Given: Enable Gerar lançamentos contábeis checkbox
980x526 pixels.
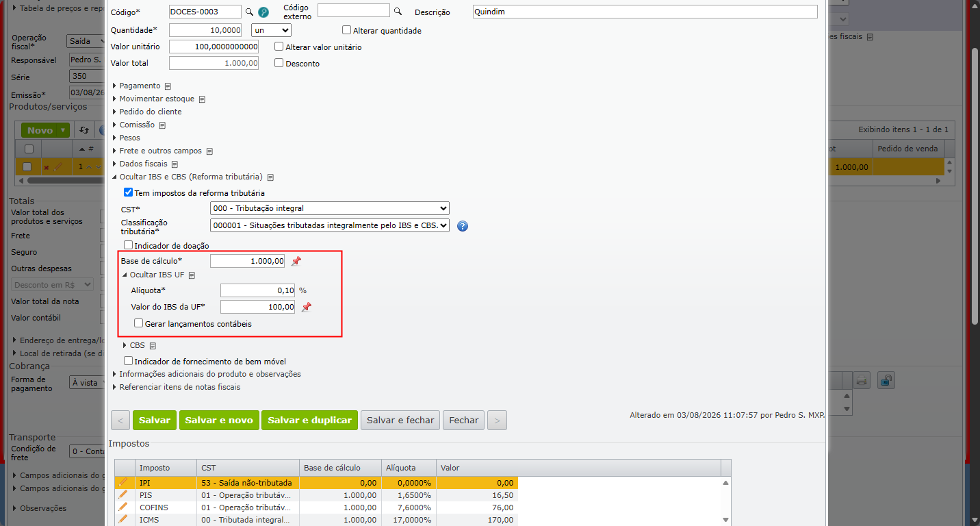Looking at the screenshot, I should point(138,323).
